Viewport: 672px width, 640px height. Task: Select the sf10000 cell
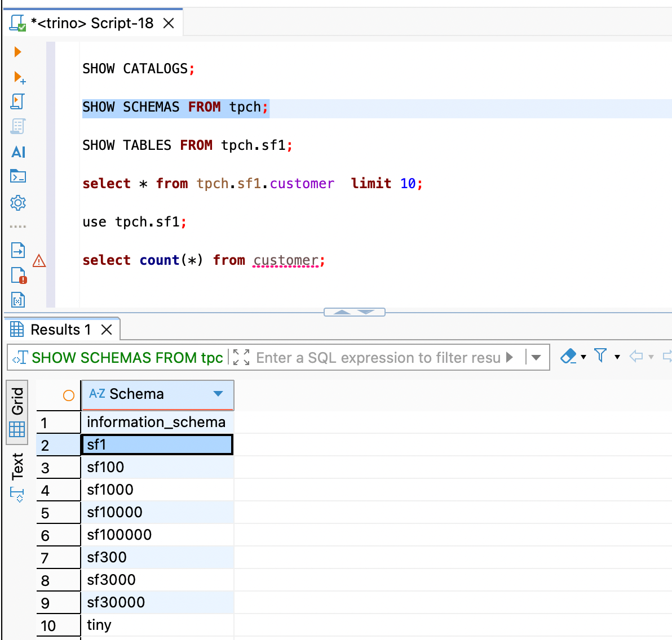pyautogui.click(x=157, y=512)
